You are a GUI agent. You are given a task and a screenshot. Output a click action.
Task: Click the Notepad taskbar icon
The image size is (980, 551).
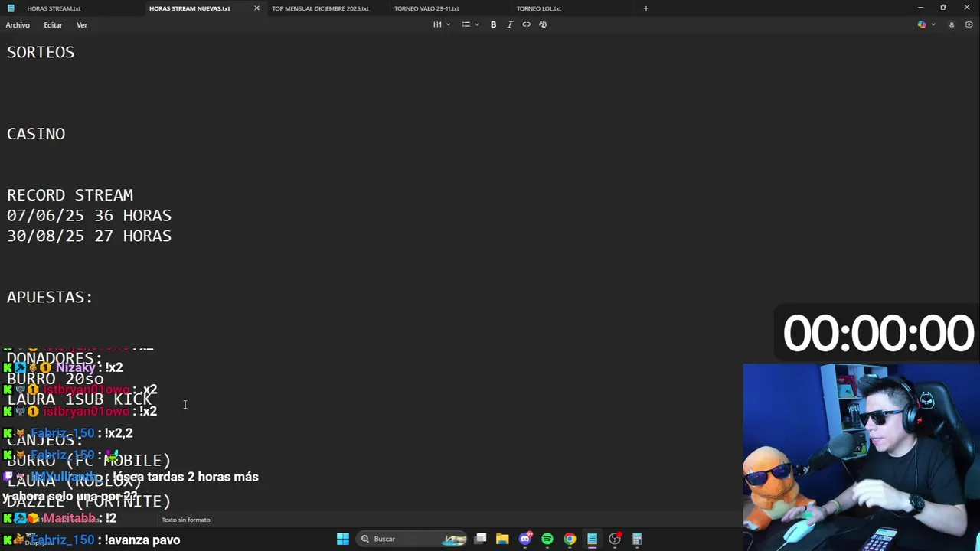pyautogui.click(x=592, y=539)
